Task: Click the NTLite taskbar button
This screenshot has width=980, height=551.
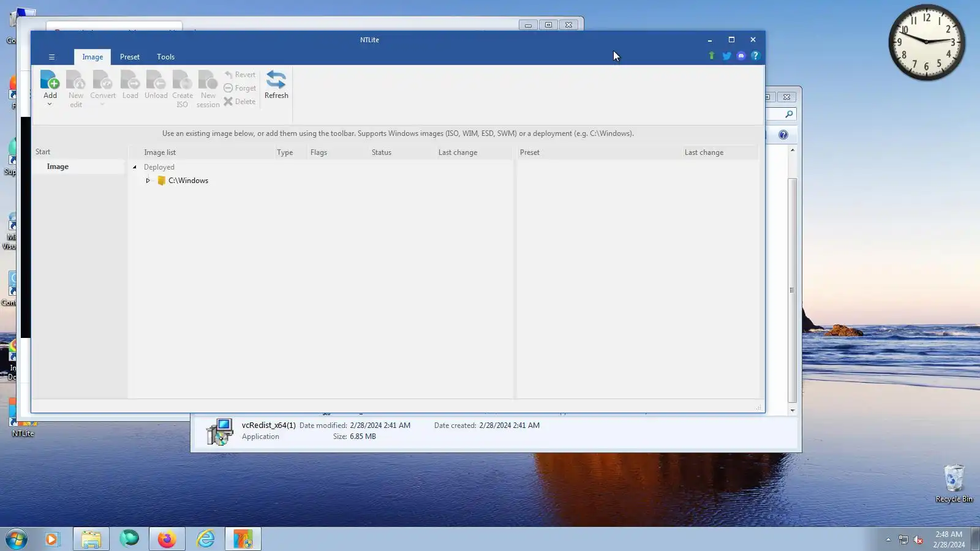Action: 243,539
